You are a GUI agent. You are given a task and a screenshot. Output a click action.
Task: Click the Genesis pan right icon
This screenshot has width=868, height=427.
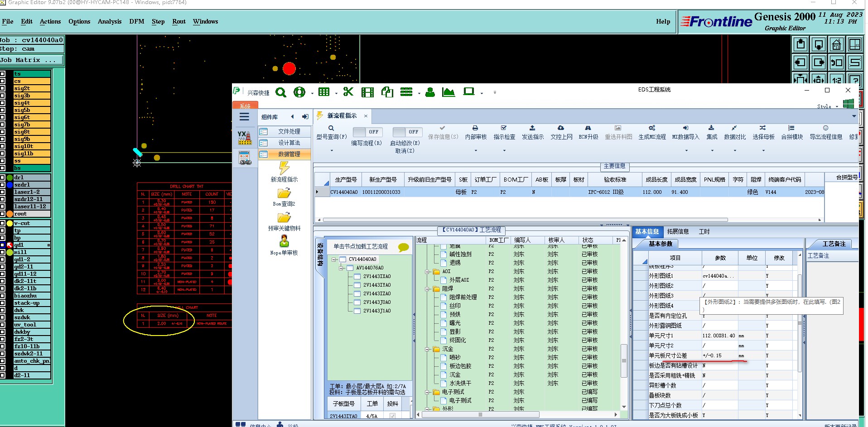pyautogui.click(x=819, y=62)
